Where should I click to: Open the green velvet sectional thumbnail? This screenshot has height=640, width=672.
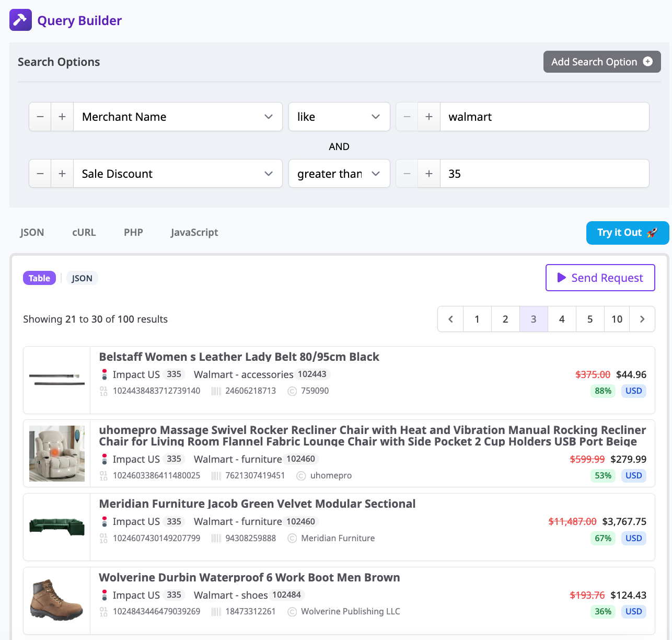(57, 527)
